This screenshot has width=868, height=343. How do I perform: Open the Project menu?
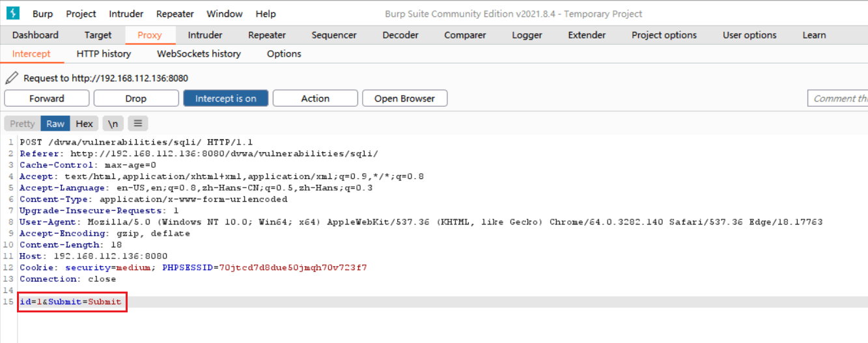click(81, 14)
